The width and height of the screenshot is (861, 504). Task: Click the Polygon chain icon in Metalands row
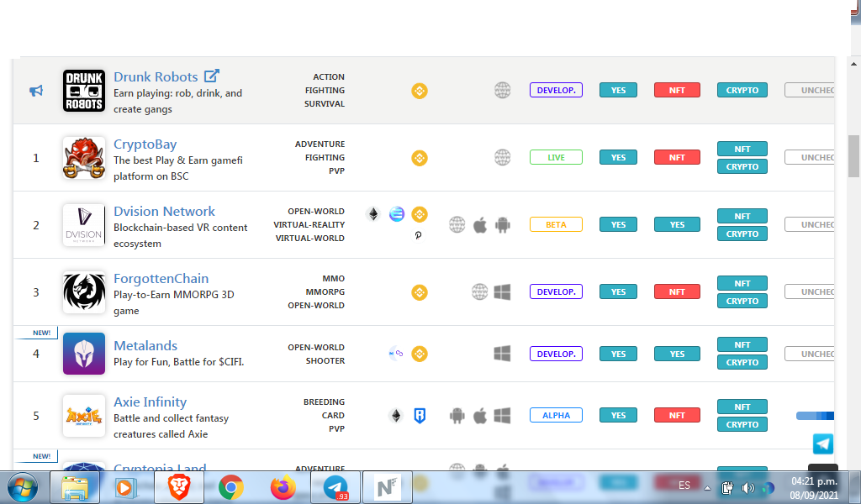tap(397, 354)
